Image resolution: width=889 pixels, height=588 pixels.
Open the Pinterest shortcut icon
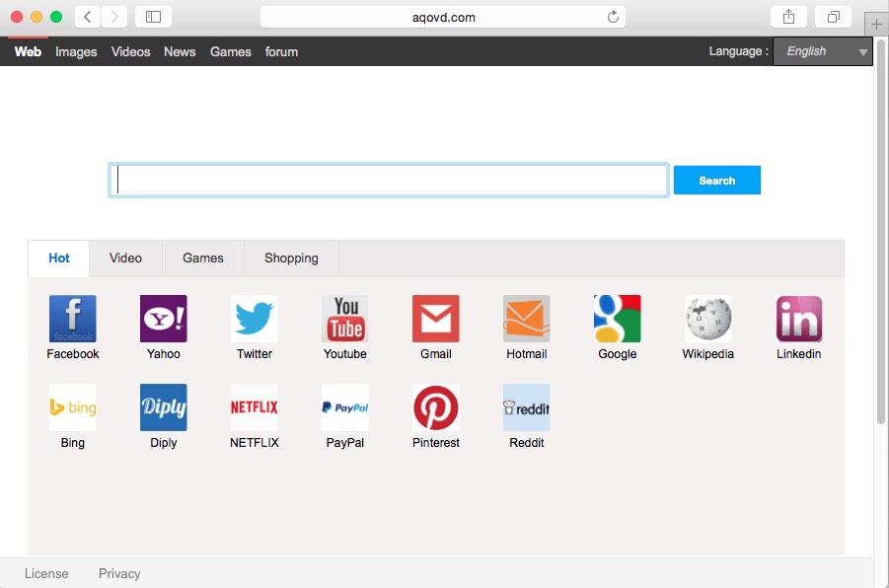(x=436, y=407)
